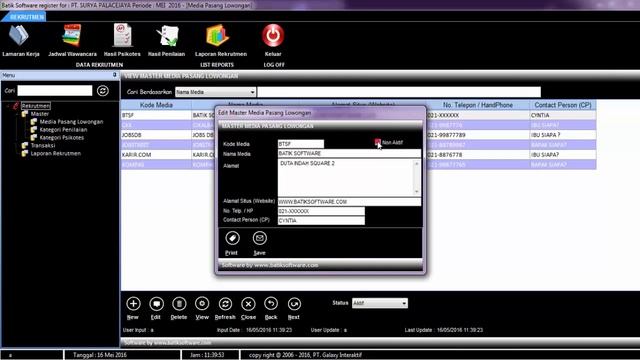Click the Alamat Situs (Website) field
This screenshot has width=640, height=360.
pos(349,202)
